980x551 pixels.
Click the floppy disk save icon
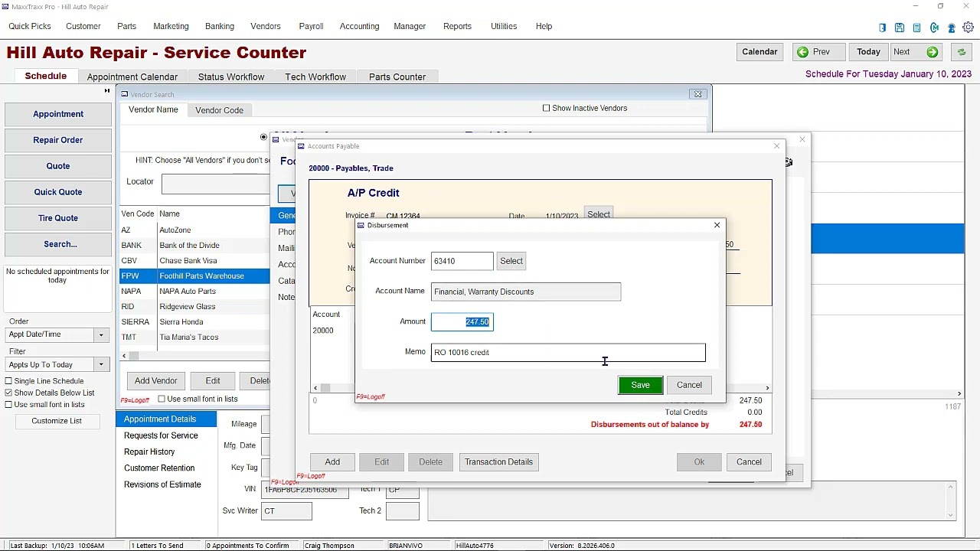[900, 28]
